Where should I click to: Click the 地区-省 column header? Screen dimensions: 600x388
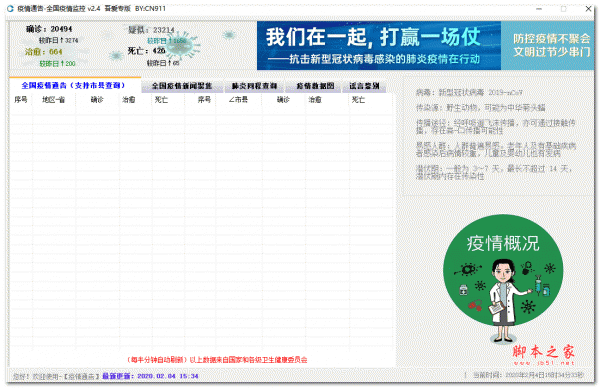point(54,100)
